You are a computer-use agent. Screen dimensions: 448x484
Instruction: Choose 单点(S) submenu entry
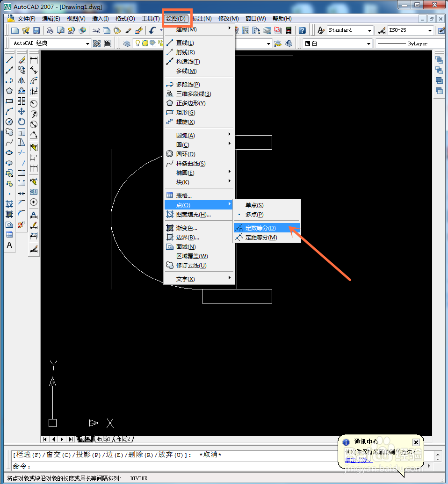(267, 205)
